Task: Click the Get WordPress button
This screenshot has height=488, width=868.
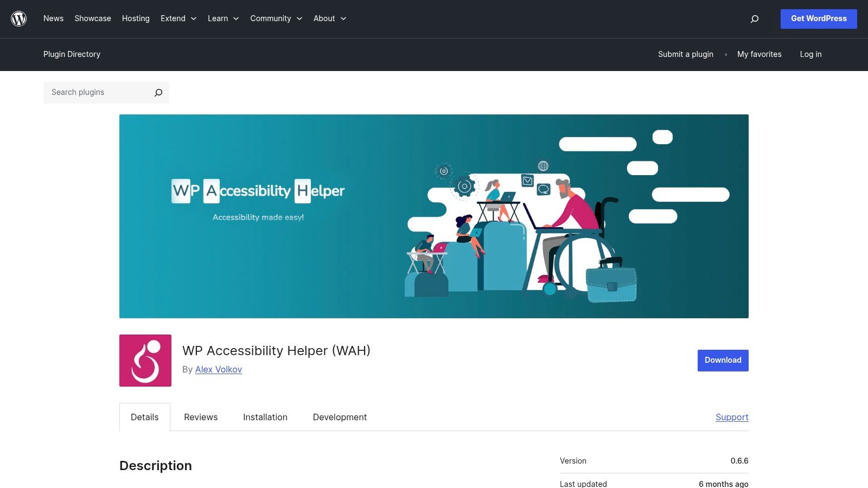Action: click(819, 18)
